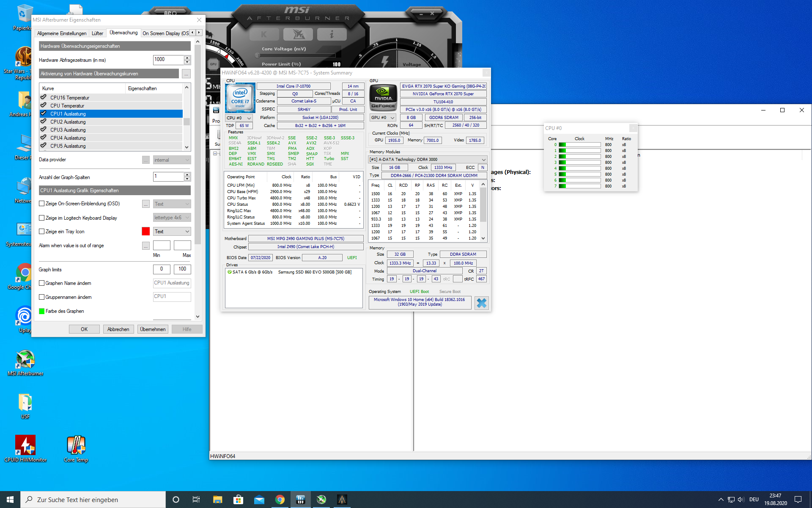Viewport: 812px width, 508px height.
Task: Click the Übernehmen button
Action: (153, 329)
